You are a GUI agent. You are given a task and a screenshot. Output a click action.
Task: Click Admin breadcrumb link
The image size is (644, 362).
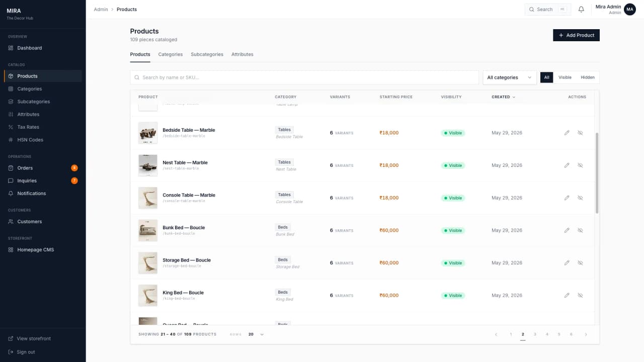coord(101,10)
